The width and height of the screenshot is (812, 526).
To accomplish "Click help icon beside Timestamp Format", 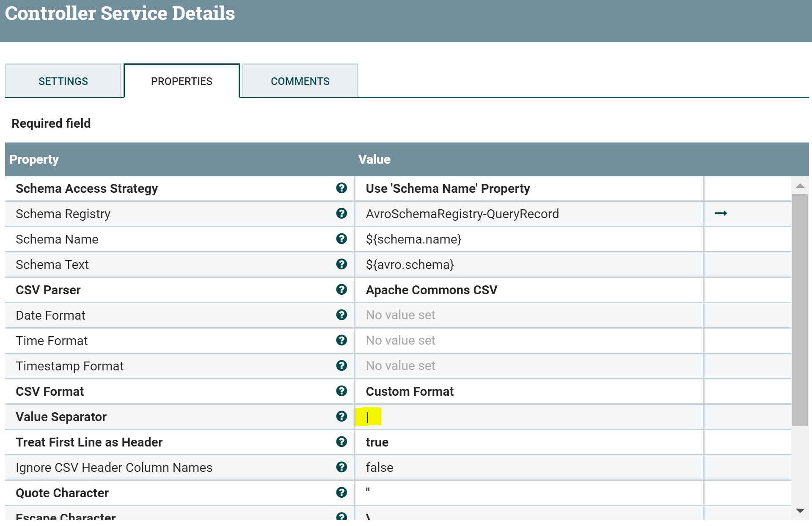I will pos(341,366).
